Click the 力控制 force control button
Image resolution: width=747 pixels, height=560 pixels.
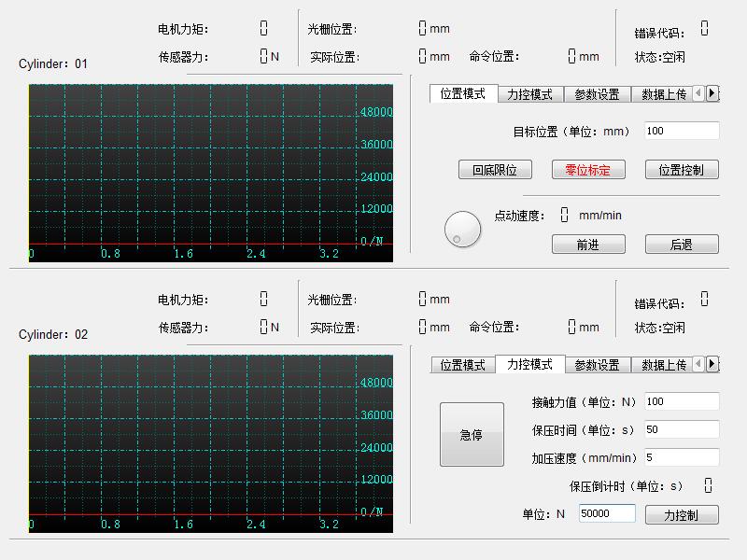point(681,513)
